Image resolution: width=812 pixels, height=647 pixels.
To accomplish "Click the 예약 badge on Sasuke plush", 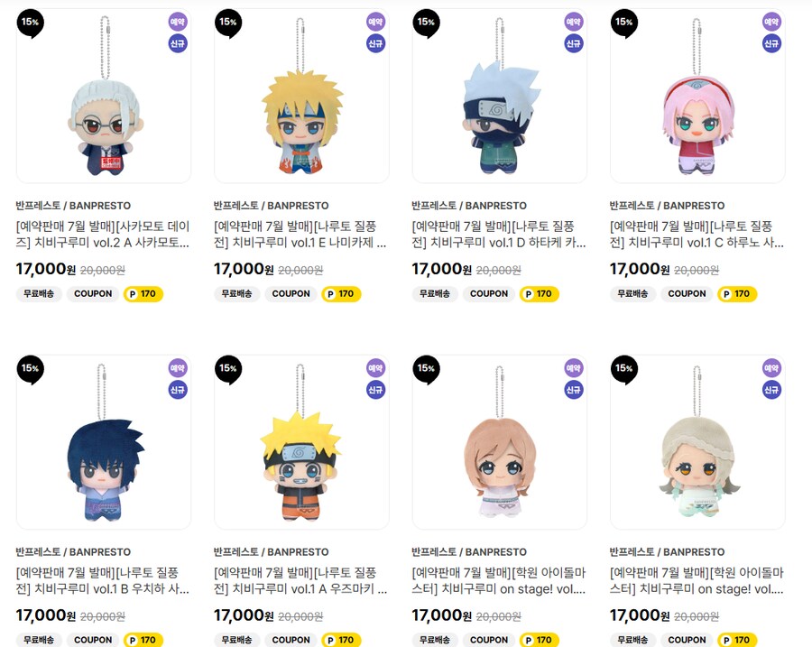I will 178,368.
